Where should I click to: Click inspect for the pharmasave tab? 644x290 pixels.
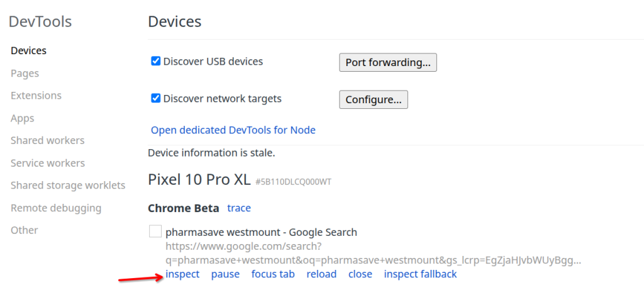tap(182, 274)
